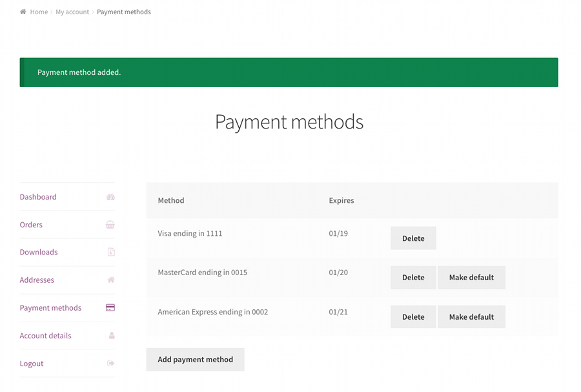
Task: Click the Logout sign-out icon
Action: tap(110, 364)
